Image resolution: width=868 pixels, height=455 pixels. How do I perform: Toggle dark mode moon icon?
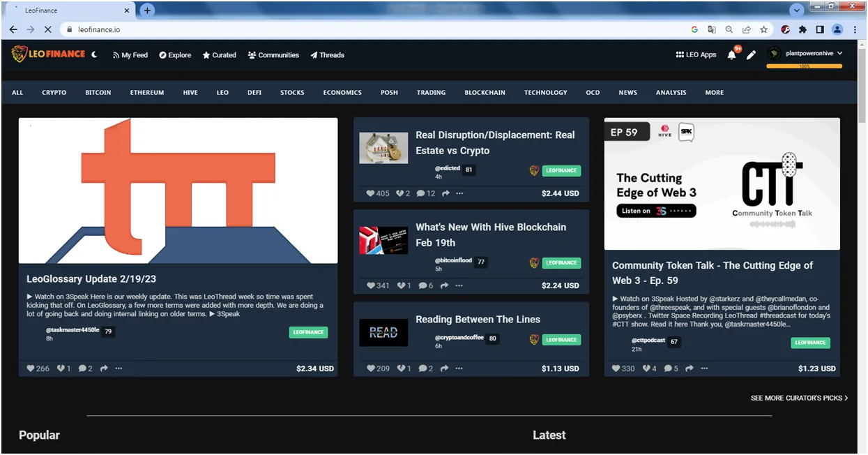pos(94,54)
